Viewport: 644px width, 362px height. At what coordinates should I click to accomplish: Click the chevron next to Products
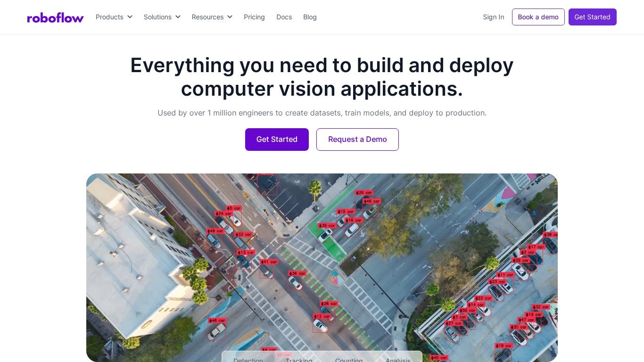point(130,17)
